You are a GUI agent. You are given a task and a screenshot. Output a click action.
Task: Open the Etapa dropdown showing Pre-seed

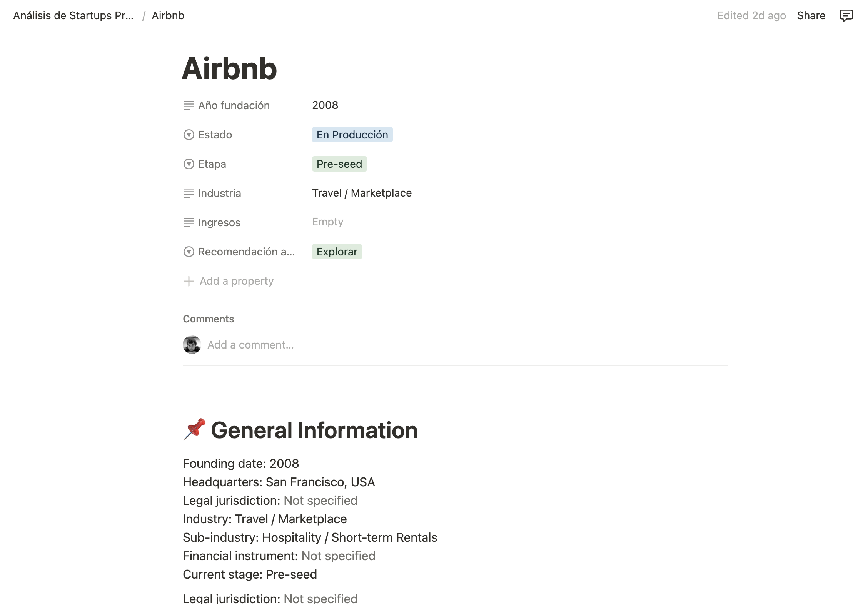339,164
